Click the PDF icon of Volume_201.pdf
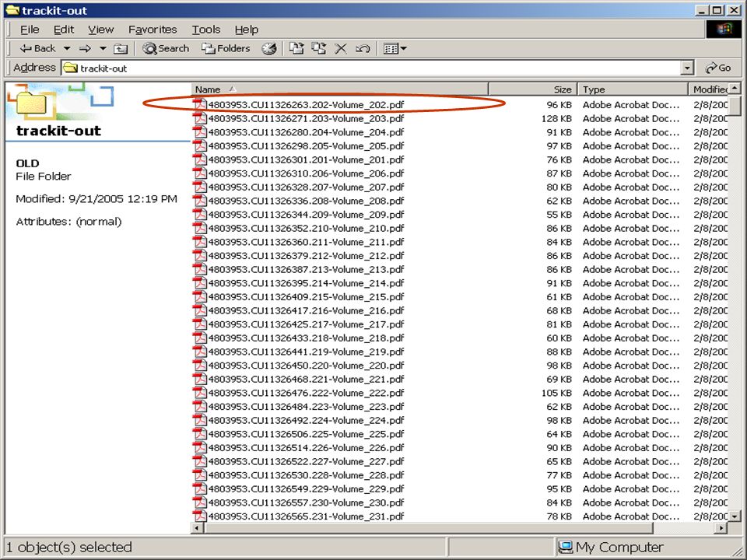 tap(200, 159)
